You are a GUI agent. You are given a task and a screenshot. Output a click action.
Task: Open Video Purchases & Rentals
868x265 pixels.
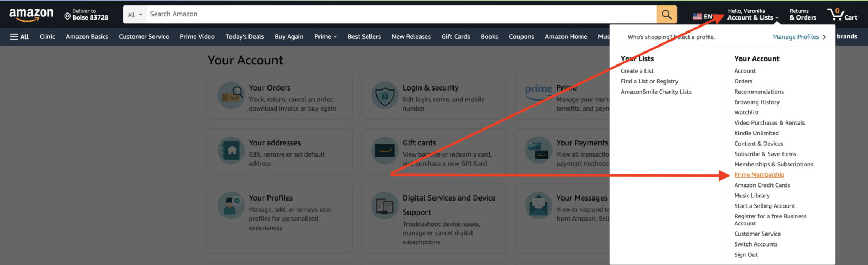(x=769, y=123)
